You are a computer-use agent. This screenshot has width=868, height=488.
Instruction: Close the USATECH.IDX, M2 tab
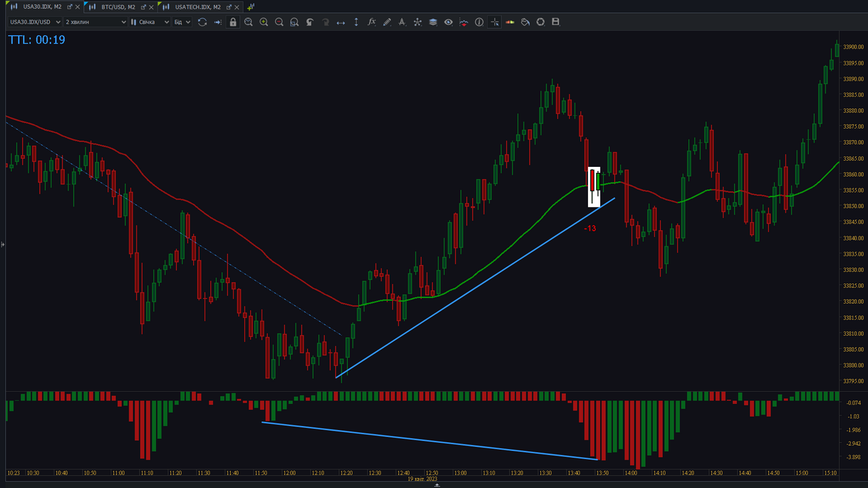(237, 7)
